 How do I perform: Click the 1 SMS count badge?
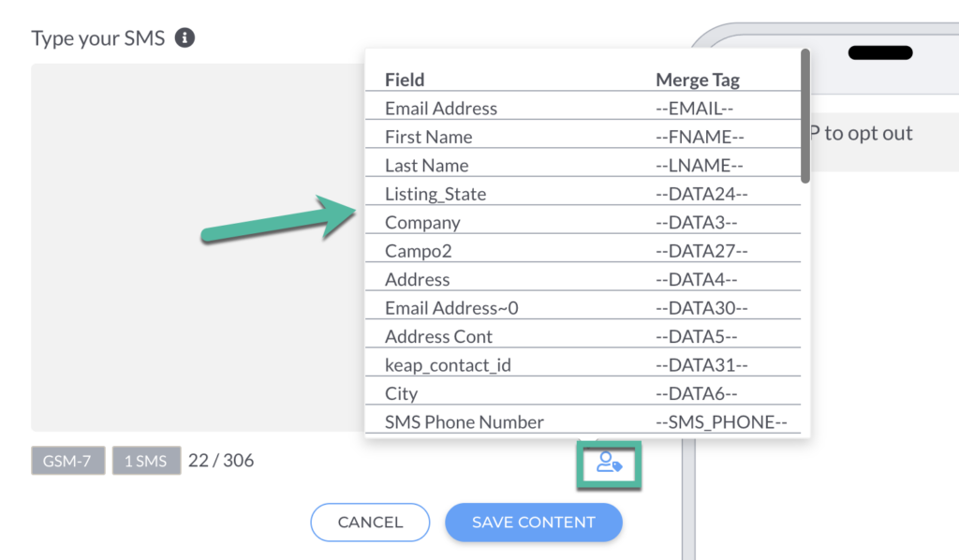pos(146,461)
